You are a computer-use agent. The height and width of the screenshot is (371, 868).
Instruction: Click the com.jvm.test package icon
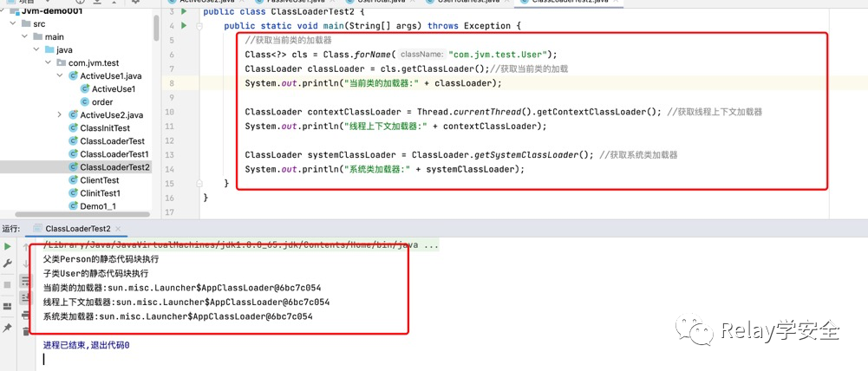(61, 62)
